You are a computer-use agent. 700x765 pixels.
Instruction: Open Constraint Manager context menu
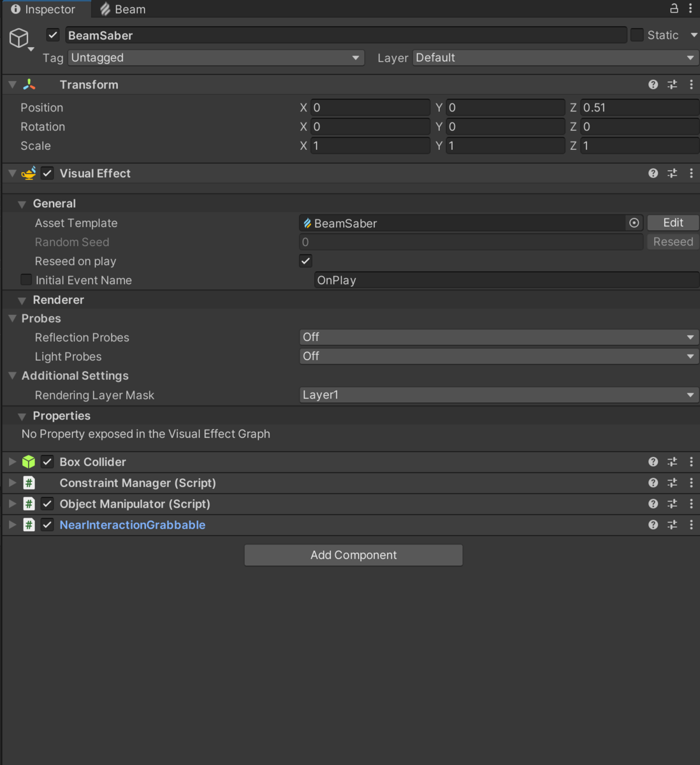coord(691,483)
